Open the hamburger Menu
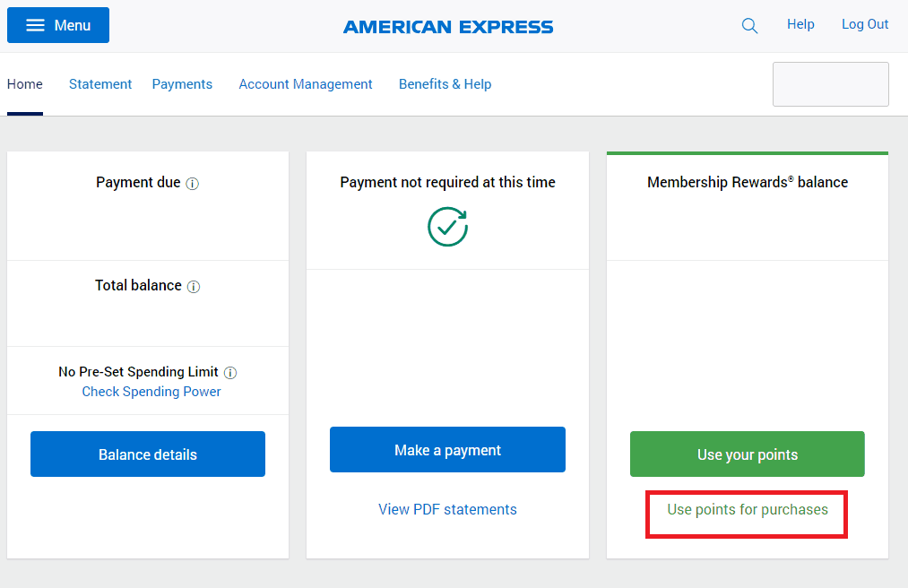The image size is (908, 588). coord(57,25)
